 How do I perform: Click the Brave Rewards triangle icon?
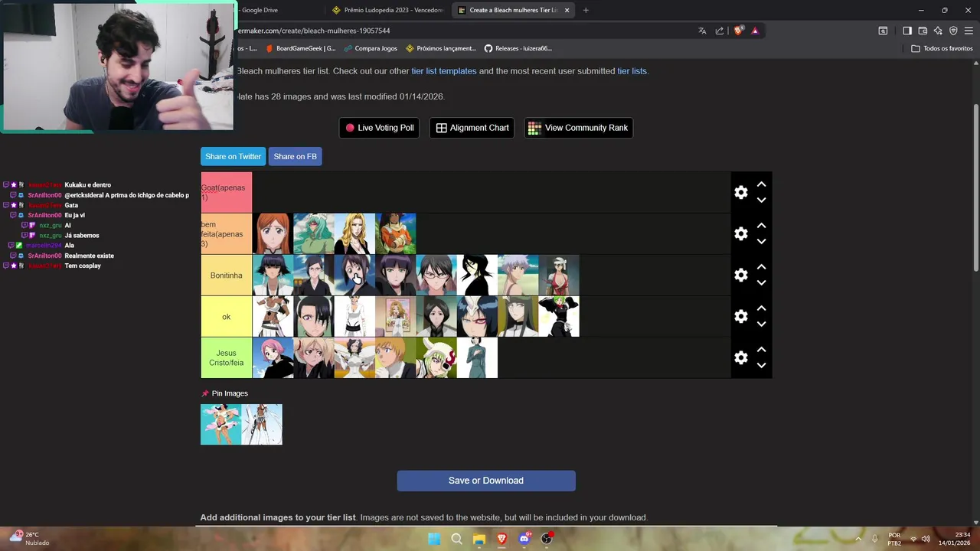pos(755,31)
